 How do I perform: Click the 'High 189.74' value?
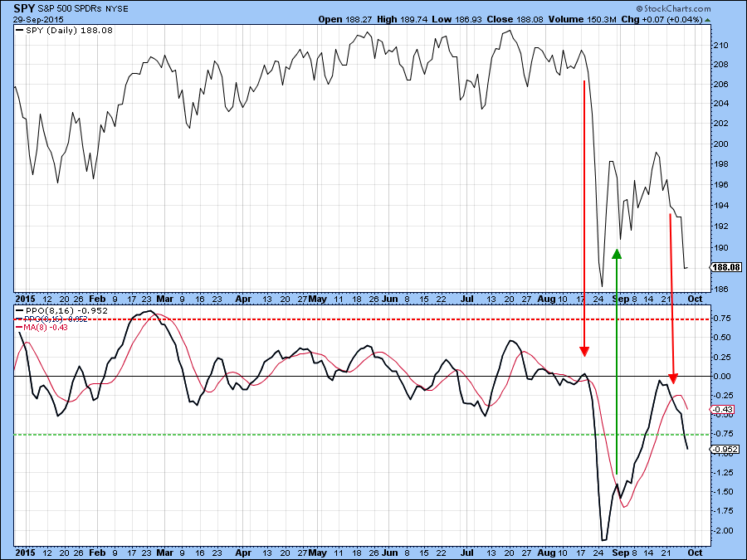coord(402,20)
